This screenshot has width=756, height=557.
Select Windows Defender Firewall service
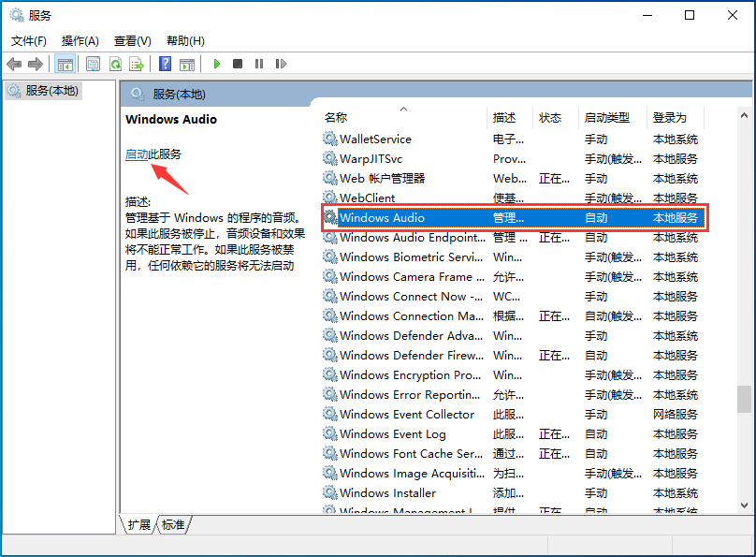pyautogui.click(x=412, y=356)
